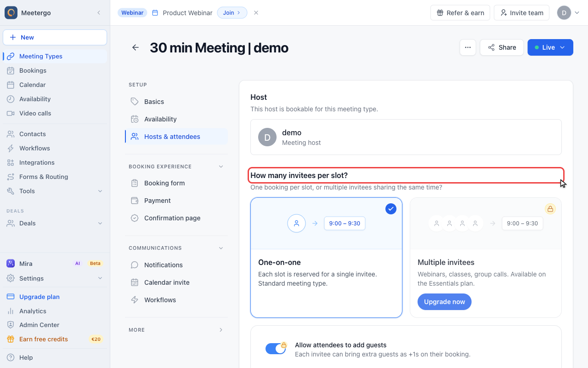Image resolution: width=588 pixels, height=368 pixels.
Task: Click the demo host card
Action: [406, 137]
